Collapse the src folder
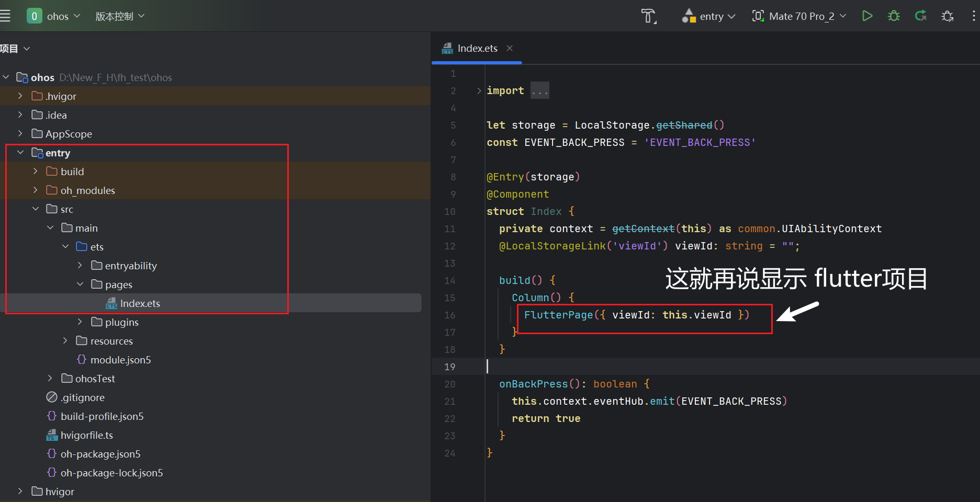This screenshot has height=502, width=980. coord(35,209)
